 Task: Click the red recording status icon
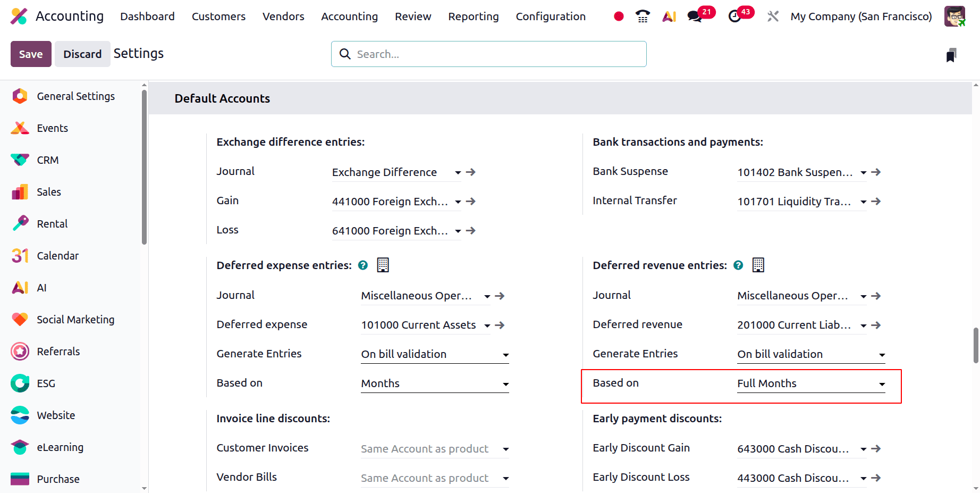click(618, 16)
